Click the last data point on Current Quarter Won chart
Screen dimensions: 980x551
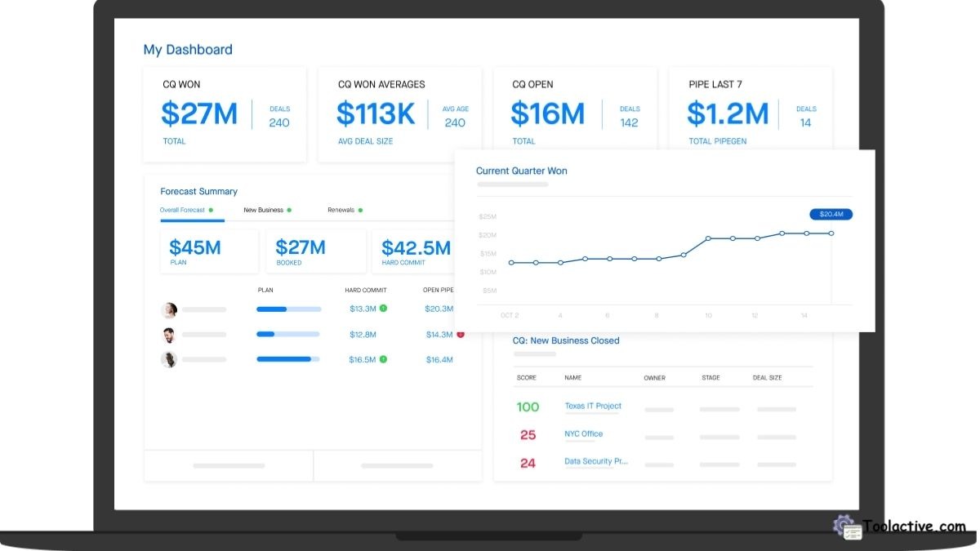(831, 233)
